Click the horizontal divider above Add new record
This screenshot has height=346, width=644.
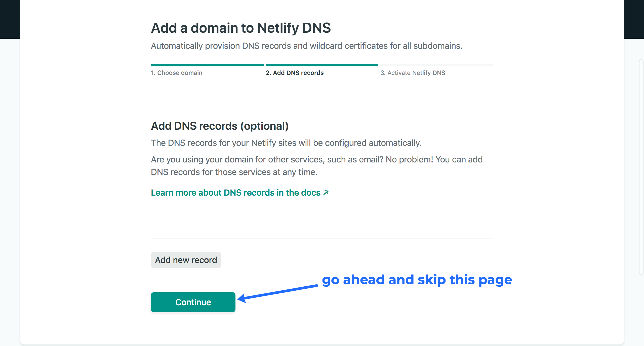point(322,239)
